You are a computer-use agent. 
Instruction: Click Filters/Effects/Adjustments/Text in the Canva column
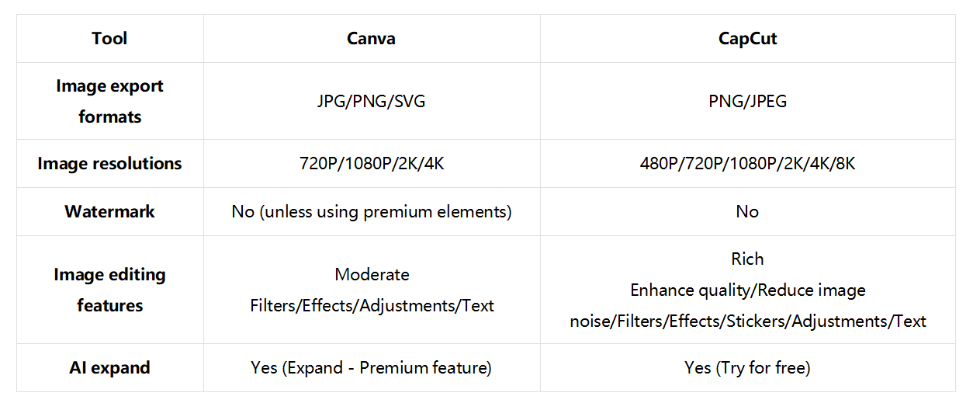pos(372,305)
